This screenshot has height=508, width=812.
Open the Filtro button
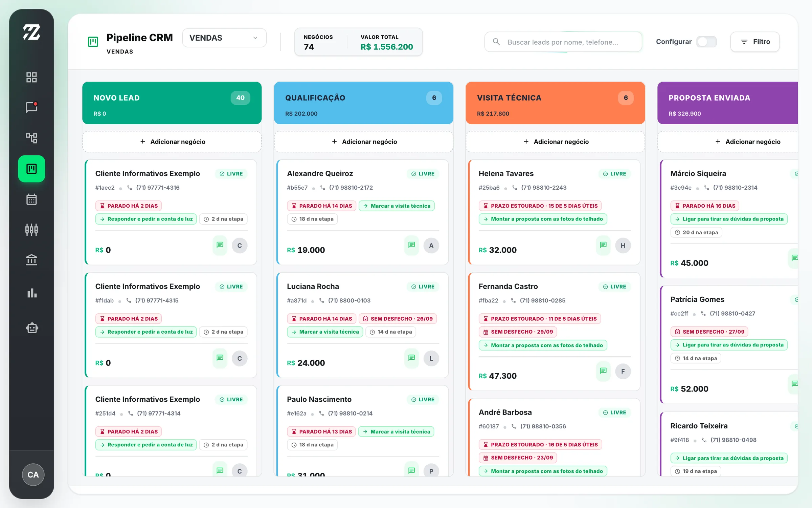(x=755, y=42)
